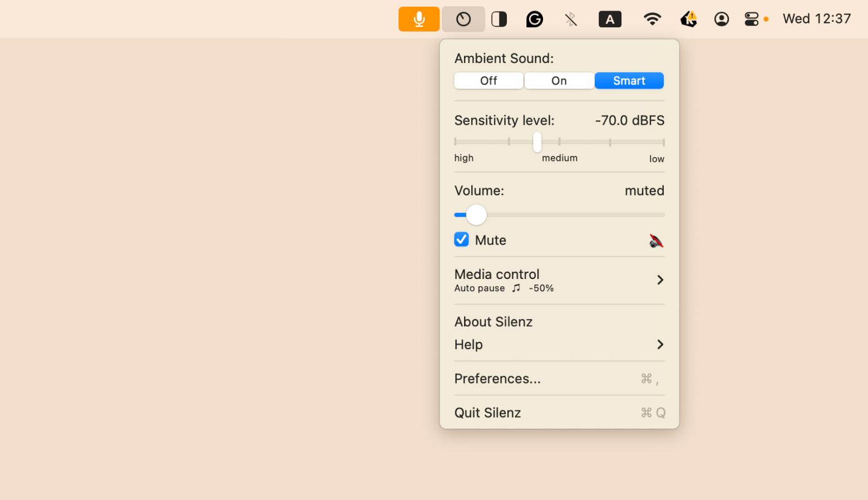Open the Wi-Fi status menu
This screenshot has height=500, width=868.
tap(652, 19)
